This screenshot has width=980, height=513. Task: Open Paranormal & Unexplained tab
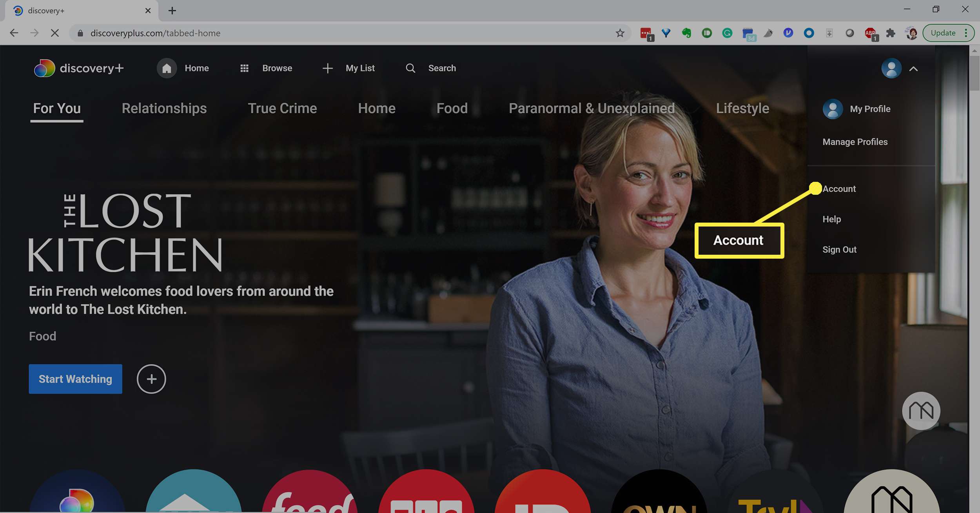coord(592,109)
